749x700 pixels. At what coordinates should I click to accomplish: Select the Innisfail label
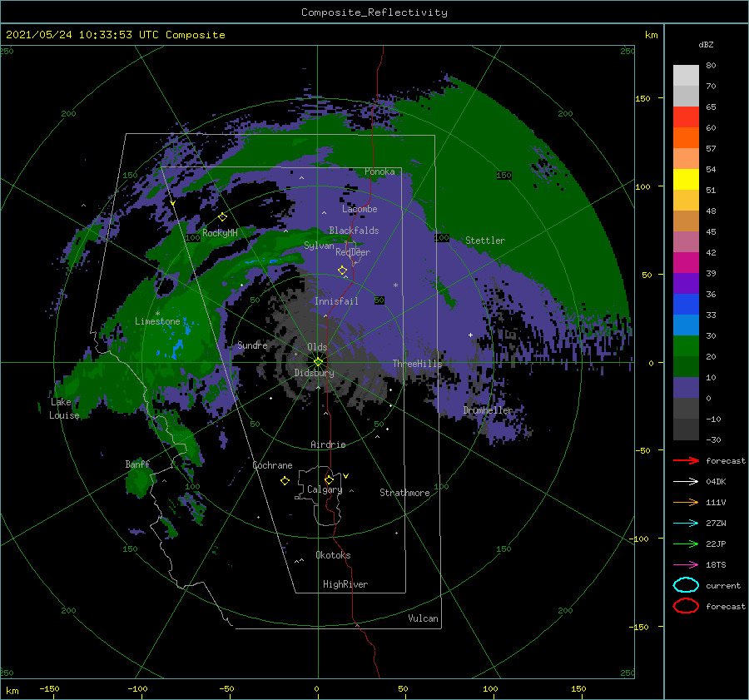(336, 301)
